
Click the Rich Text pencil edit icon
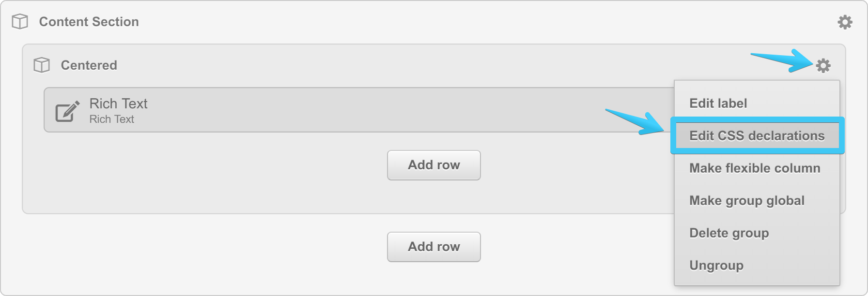[67, 111]
